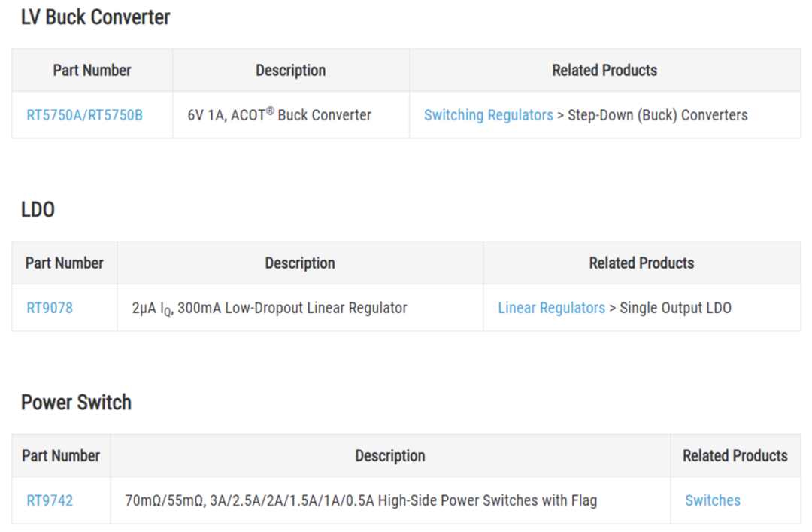
Task: Open the RT9078 part link
Action: coord(50,308)
